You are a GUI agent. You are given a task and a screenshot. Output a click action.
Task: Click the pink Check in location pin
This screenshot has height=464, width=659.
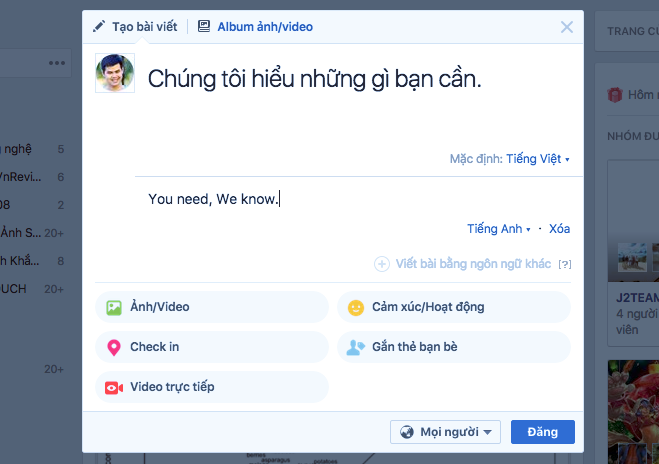point(113,347)
